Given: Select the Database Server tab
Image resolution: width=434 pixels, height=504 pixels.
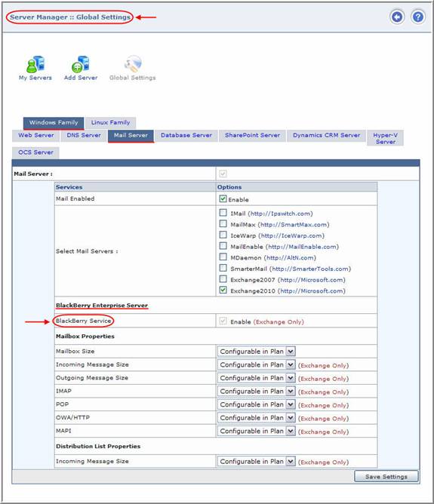Looking at the screenshot, I should [186, 135].
